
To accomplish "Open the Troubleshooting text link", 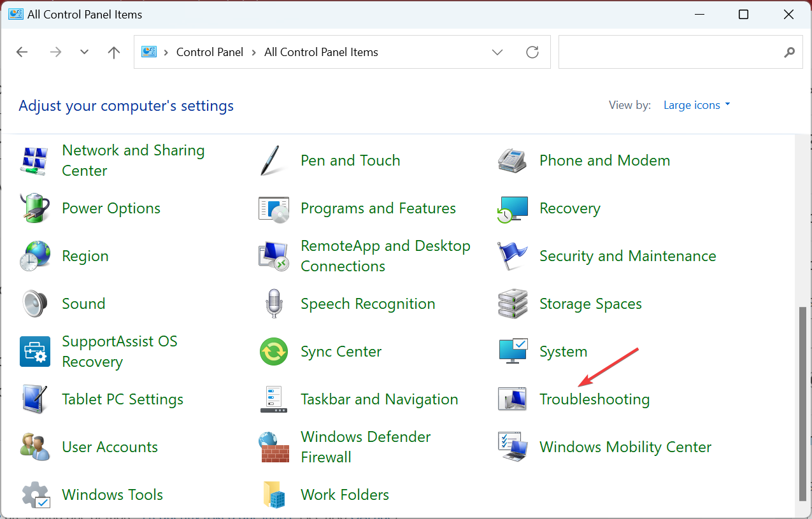I will click(x=595, y=399).
